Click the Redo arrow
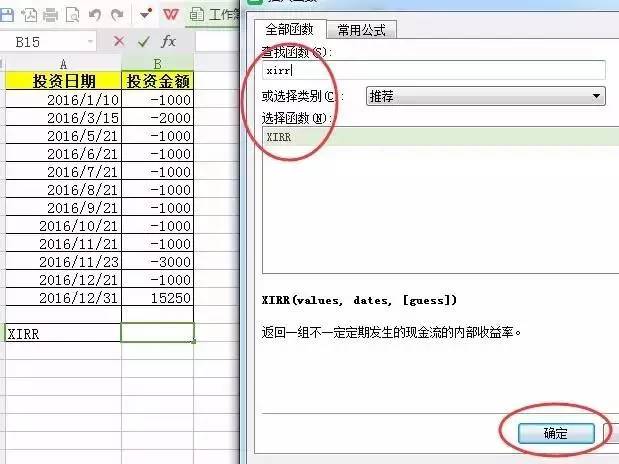The width and height of the screenshot is (619, 464). [117, 15]
